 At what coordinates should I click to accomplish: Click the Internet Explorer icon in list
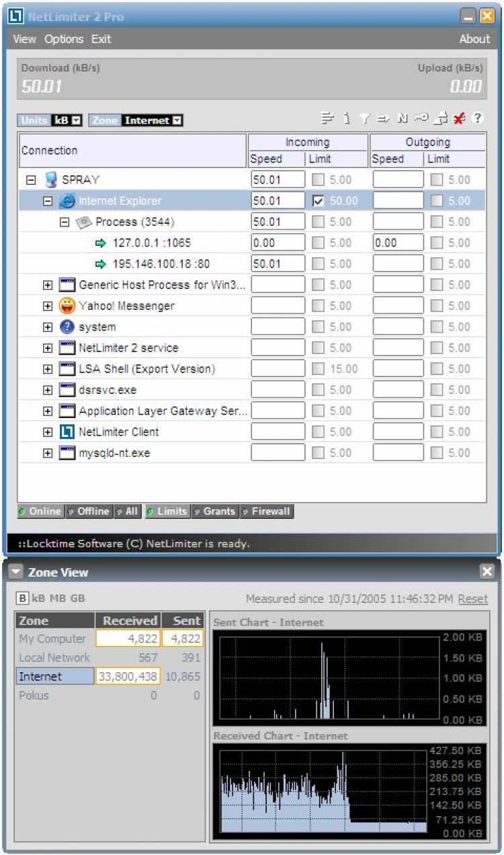pos(67,200)
